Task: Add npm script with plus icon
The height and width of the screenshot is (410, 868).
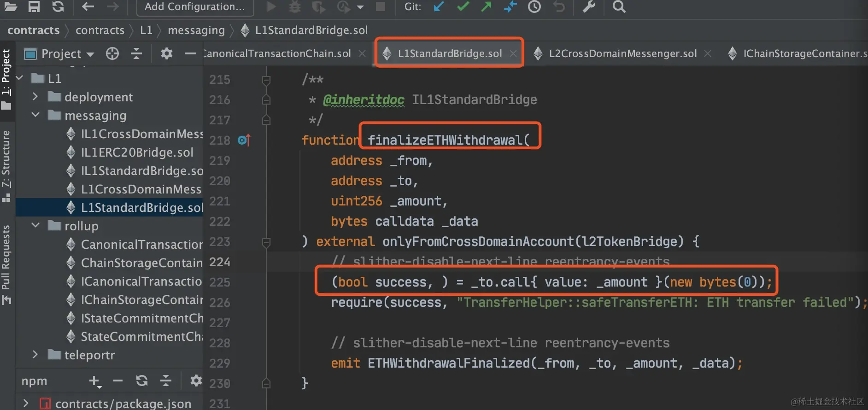Action: [95, 381]
